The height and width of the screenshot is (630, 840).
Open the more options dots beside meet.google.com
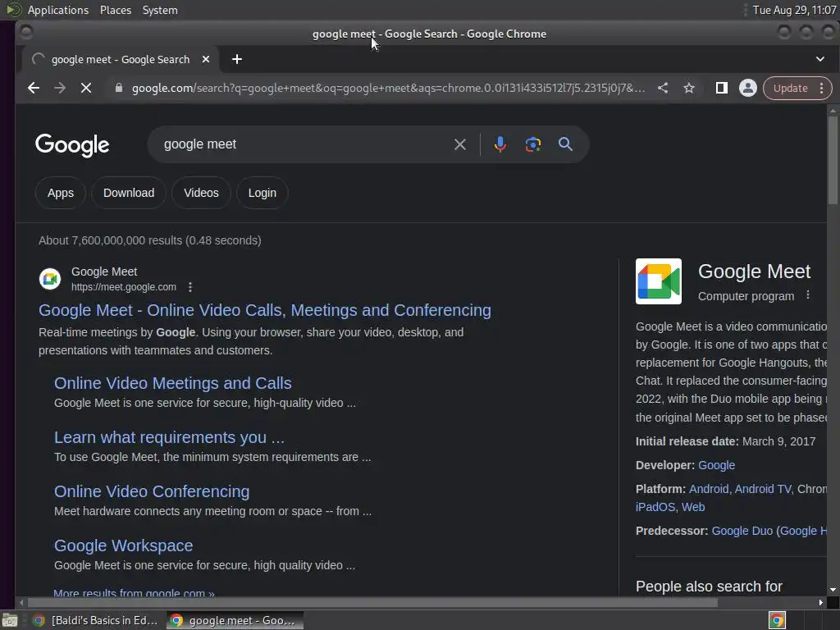(190, 287)
